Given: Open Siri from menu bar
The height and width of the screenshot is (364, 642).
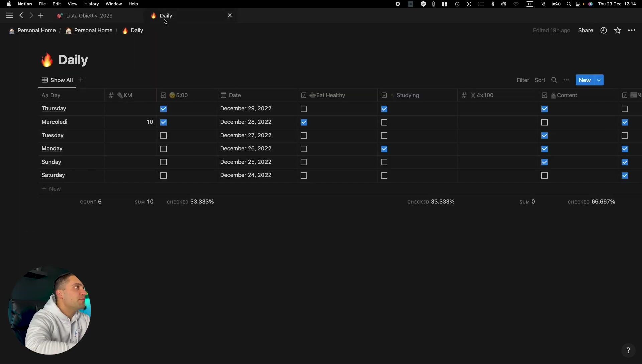Looking at the screenshot, I should click(591, 4).
